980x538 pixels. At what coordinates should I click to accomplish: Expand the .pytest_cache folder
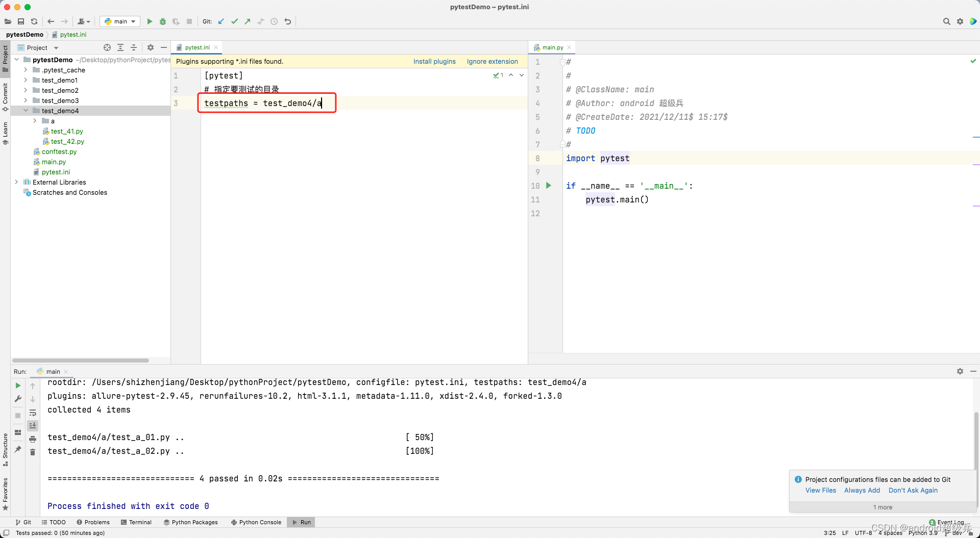pos(26,70)
